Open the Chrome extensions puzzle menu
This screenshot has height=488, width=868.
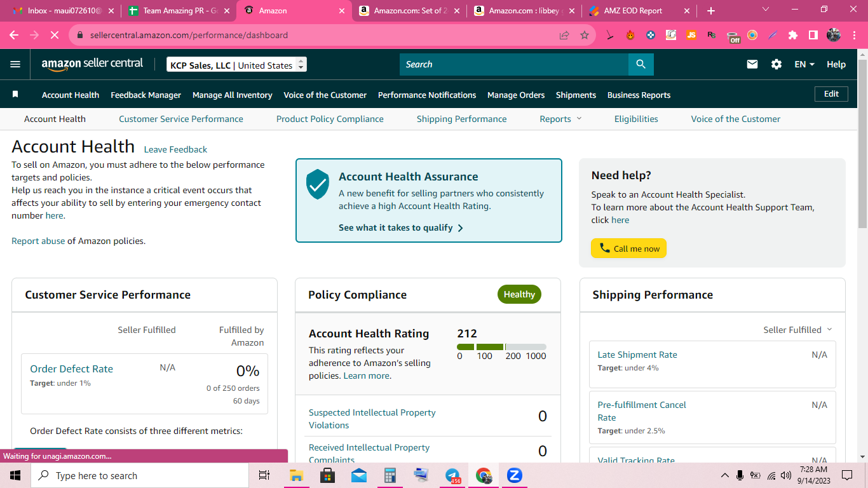[x=793, y=35]
